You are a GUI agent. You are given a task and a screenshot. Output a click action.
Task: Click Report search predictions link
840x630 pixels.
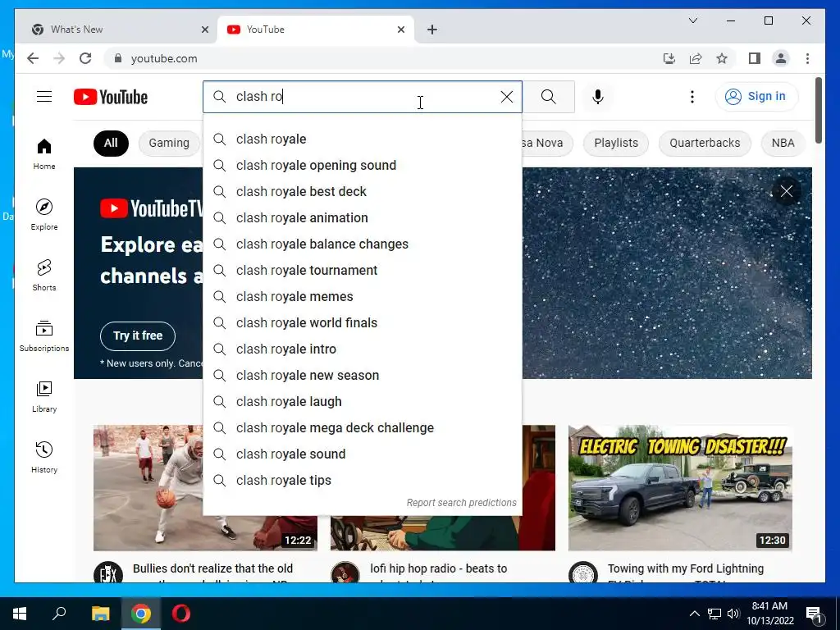click(x=461, y=503)
